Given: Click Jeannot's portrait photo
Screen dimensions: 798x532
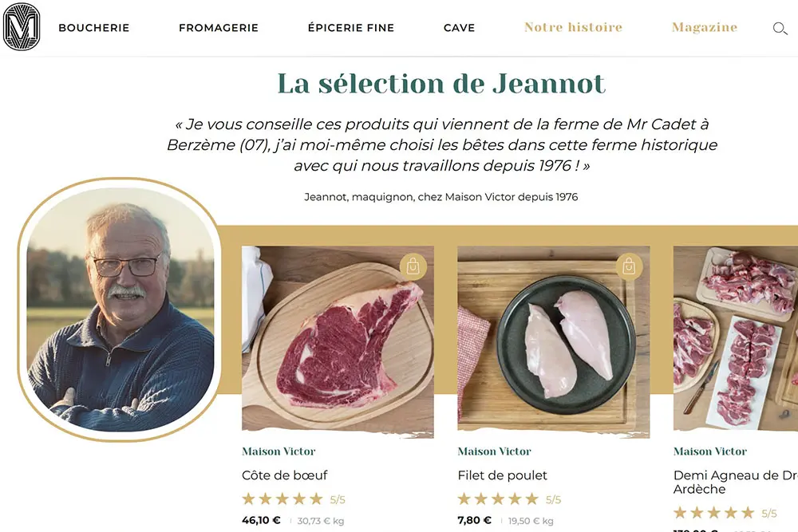Looking at the screenshot, I should tap(120, 309).
